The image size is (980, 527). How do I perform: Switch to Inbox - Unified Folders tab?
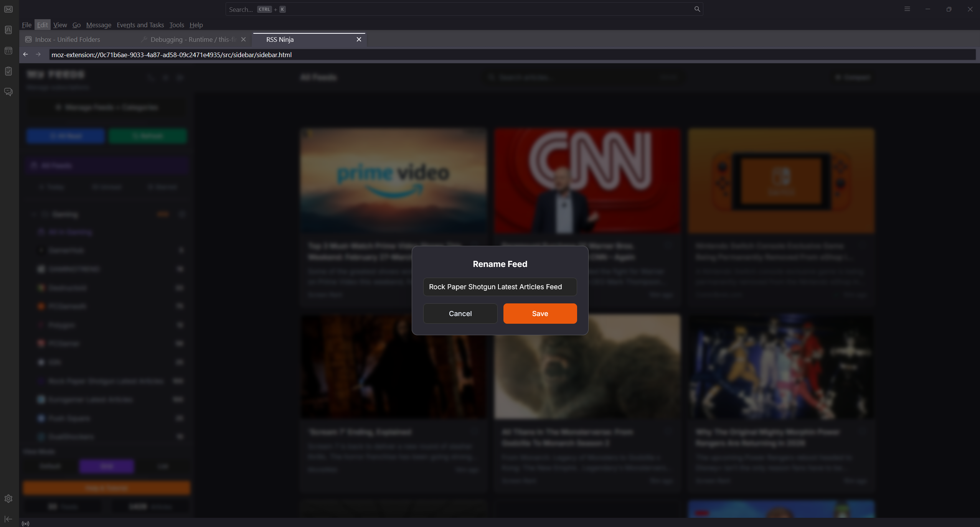[68, 40]
